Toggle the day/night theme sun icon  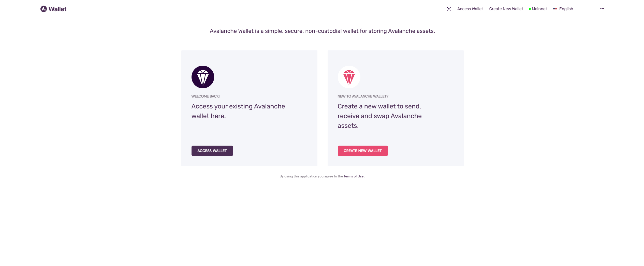tap(449, 9)
